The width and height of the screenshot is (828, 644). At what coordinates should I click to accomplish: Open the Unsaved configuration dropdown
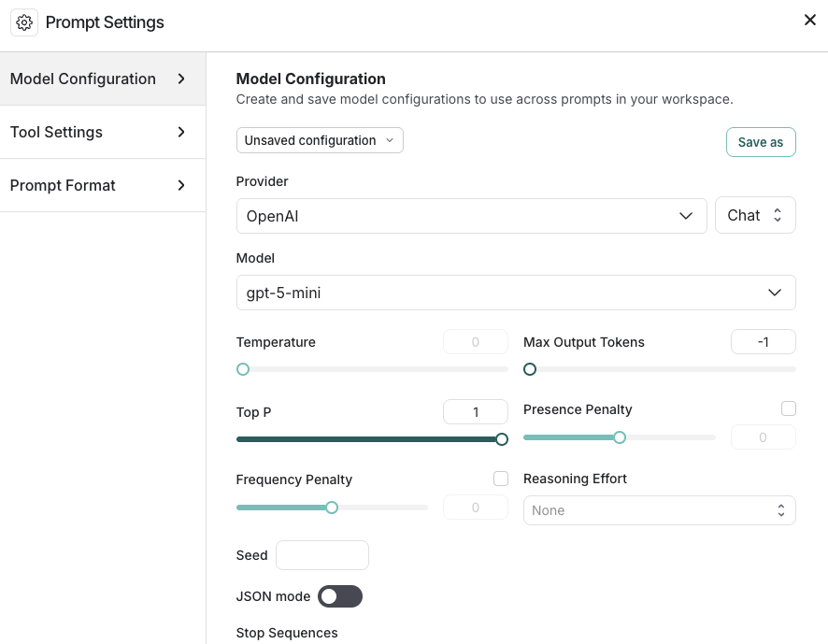click(320, 140)
